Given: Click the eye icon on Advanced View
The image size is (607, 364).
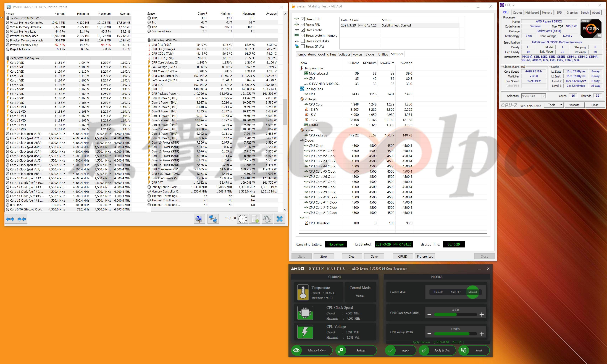Looking at the screenshot, I should (x=296, y=350).
